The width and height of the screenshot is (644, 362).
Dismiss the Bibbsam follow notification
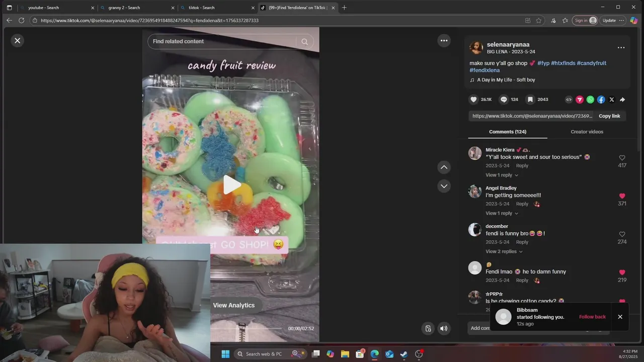click(x=620, y=317)
